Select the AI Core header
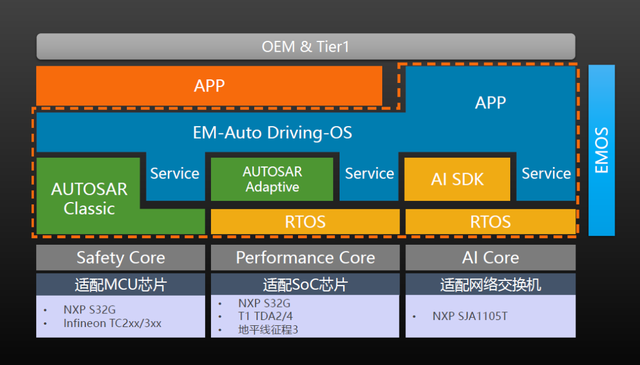 [490, 258]
